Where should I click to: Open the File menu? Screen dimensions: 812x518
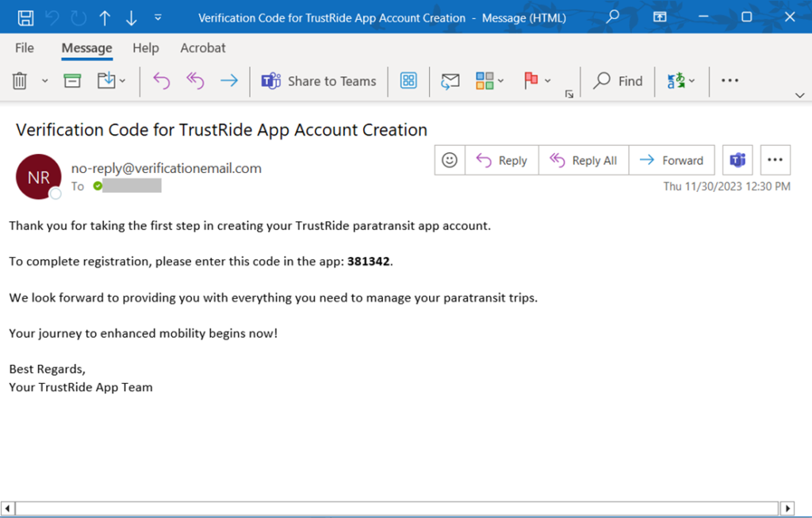25,48
